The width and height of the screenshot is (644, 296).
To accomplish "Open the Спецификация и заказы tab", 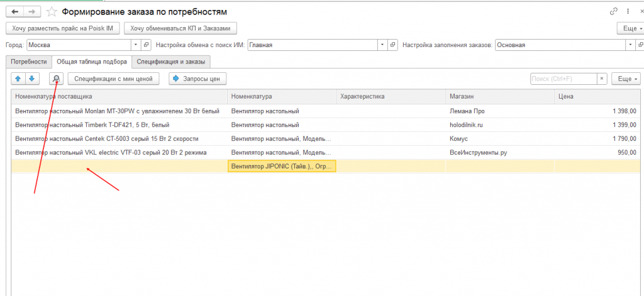I will coord(171,62).
